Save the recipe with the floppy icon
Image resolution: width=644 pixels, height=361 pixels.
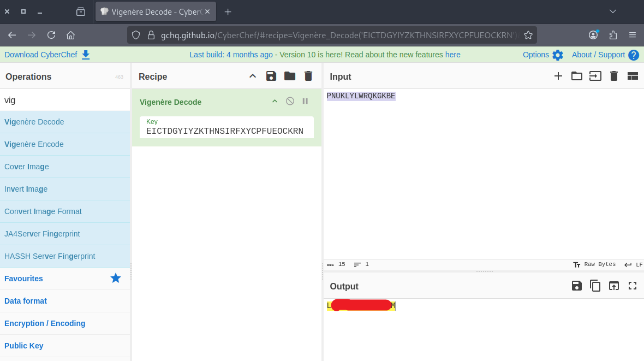point(271,76)
